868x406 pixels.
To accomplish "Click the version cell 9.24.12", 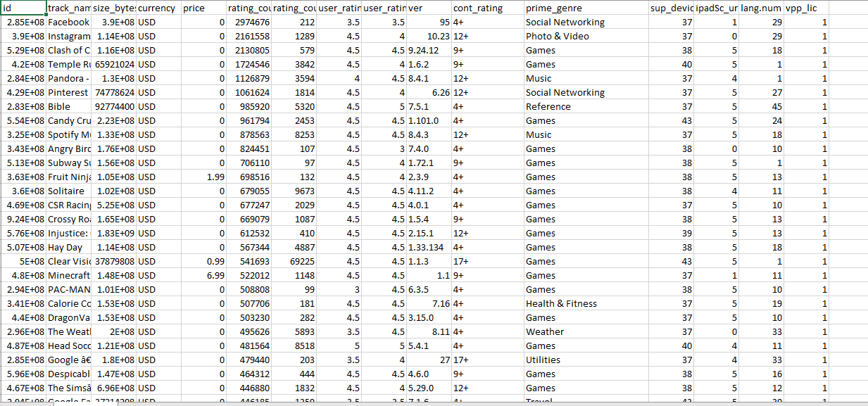I will (429, 51).
